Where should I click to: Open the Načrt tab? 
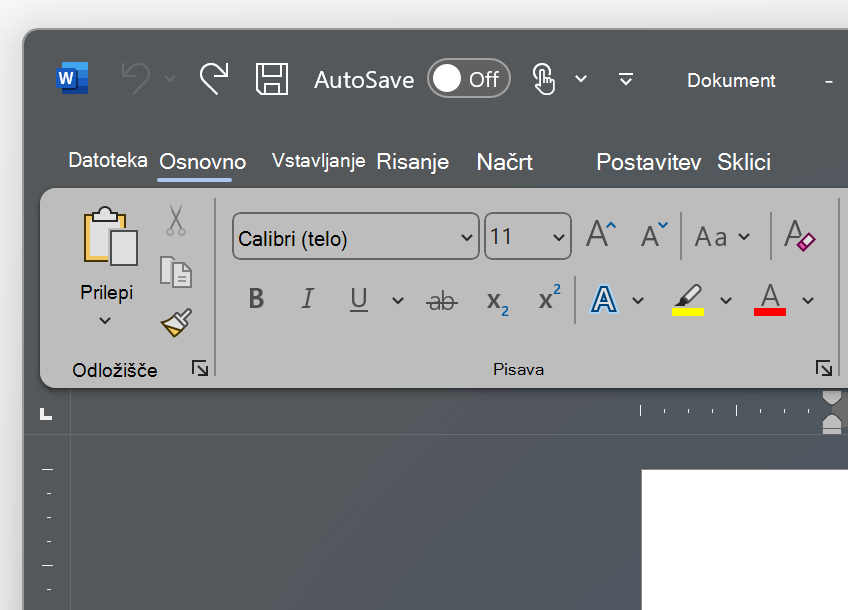[505, 162]
